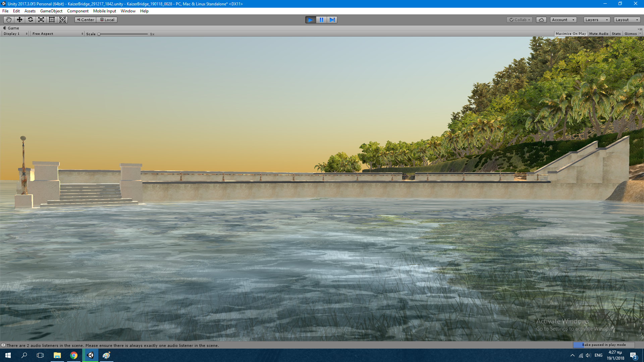Viewport: 644px width, 362px height.
Task: Open the Layout dropdown
Action: pyautogui.click(x=627, y=20)
